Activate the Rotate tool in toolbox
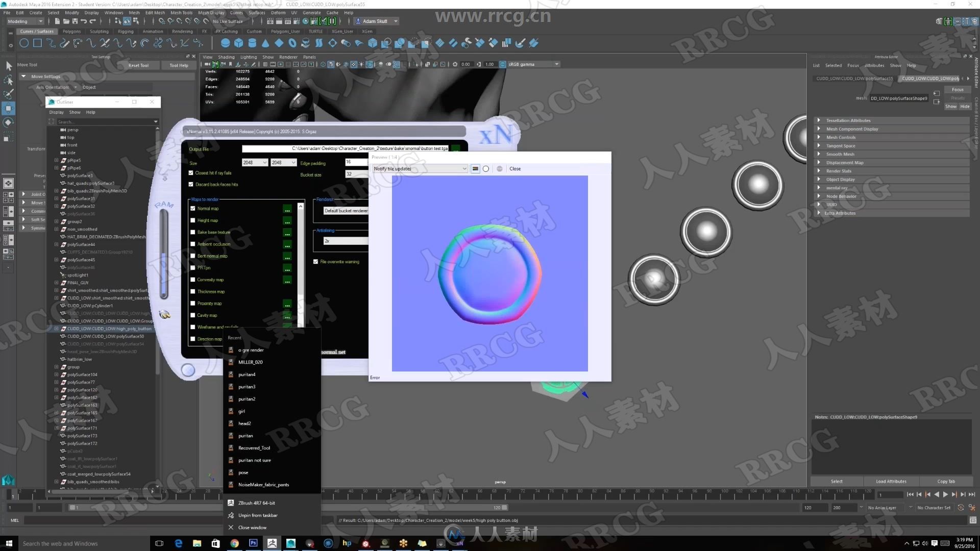The height and width of the screenshot is (551, 980). (9, 122)
